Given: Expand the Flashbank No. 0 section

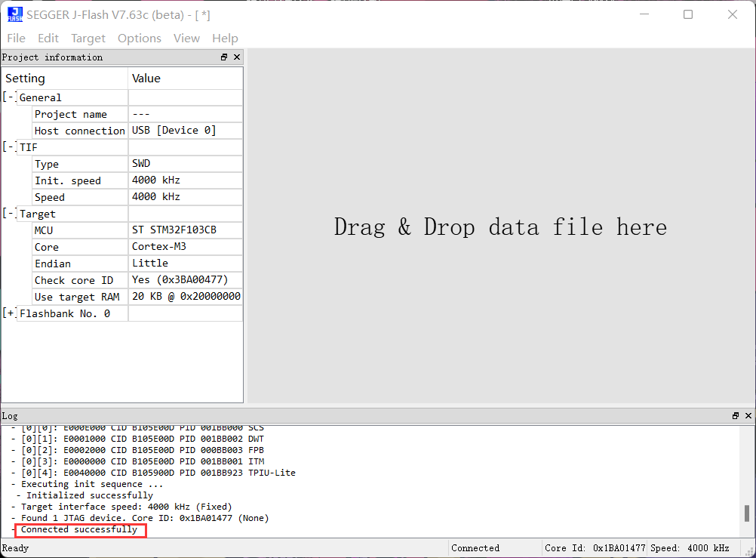Looking at the screenshot, I should click(x=8, y=313).
